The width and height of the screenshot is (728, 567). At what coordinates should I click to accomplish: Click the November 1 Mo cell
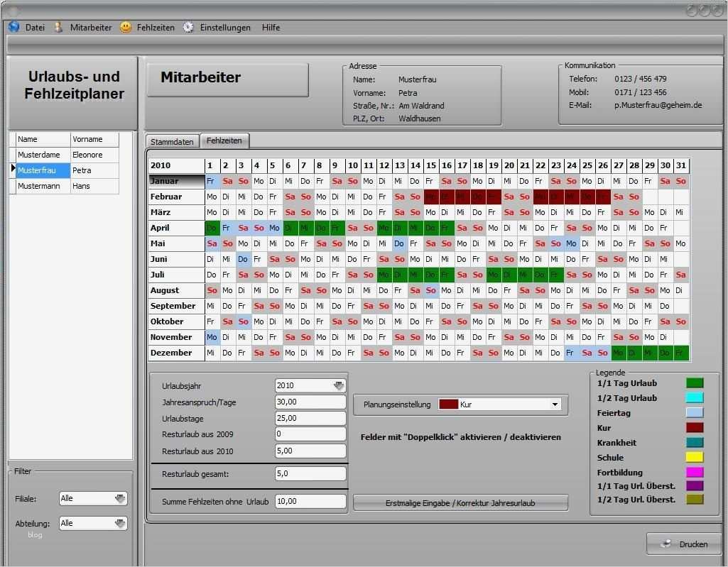(x=212, y=337)
